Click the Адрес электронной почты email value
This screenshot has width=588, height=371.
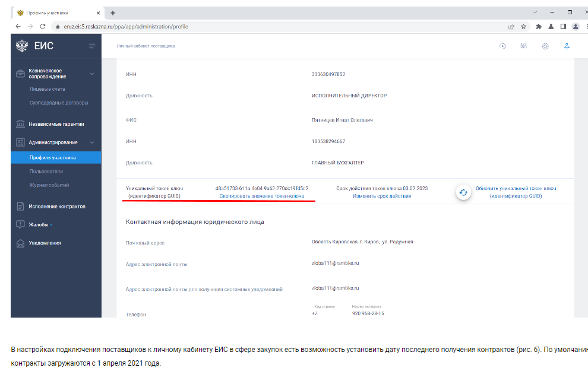(335, 263)
